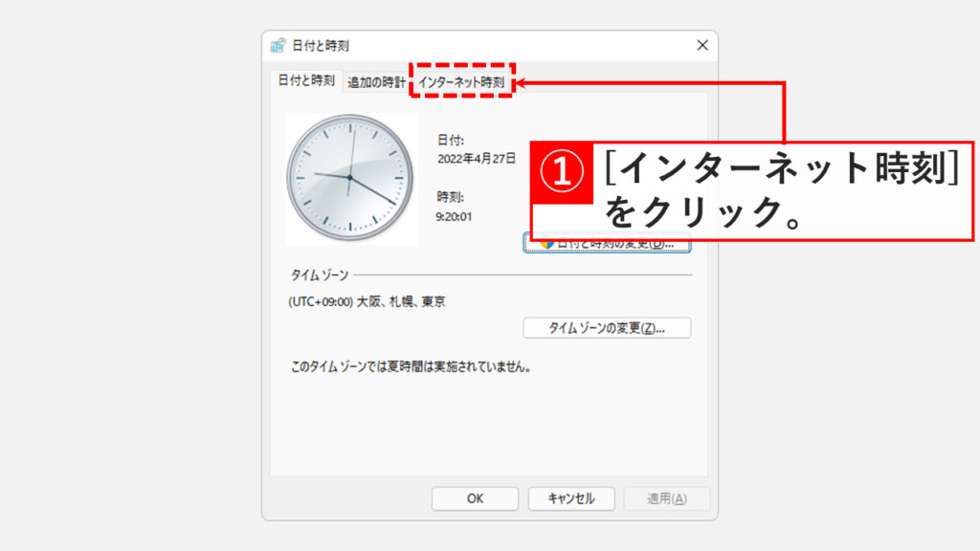Click the time value 9:20:01

[454, 217]
